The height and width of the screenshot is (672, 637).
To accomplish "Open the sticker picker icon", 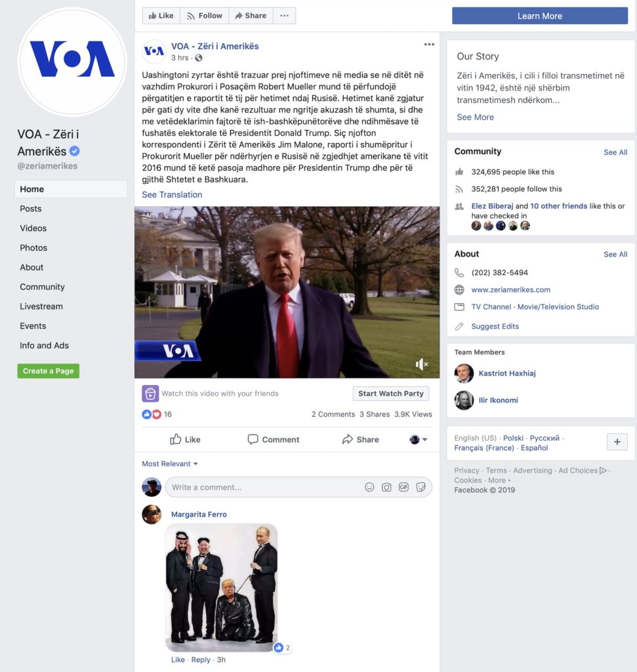I will click(x=421, y=487).
